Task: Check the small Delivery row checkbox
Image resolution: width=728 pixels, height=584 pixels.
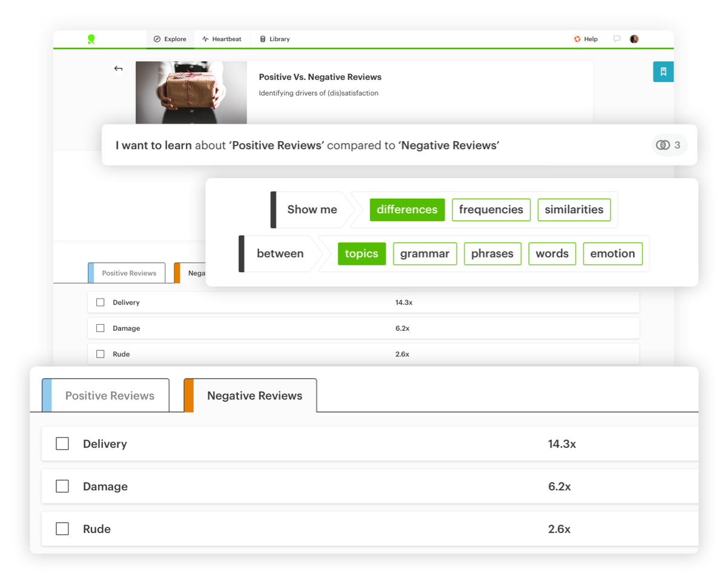Action: (x=101, y=302)
